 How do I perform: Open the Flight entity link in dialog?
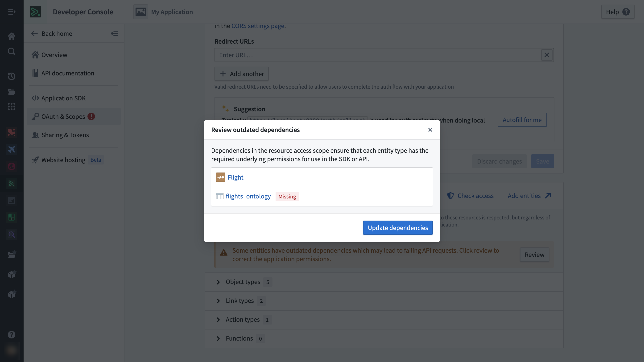235,177
